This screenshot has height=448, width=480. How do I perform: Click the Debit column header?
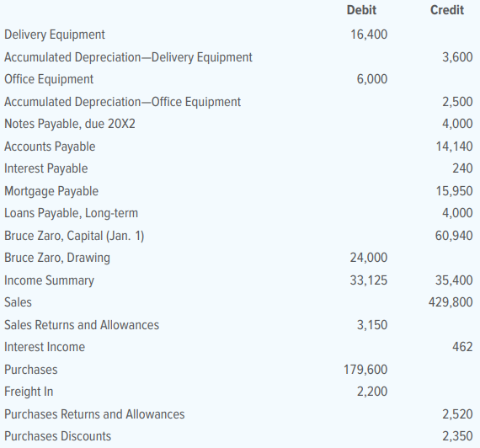(361, 10)
